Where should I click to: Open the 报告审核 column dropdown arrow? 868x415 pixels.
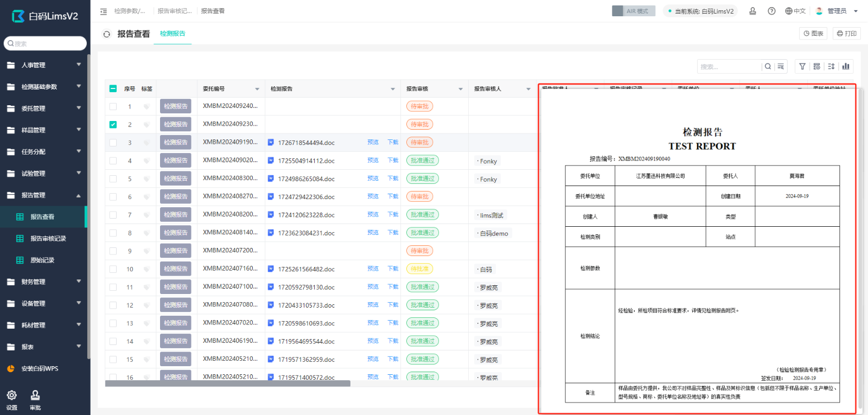coord(461,89)
